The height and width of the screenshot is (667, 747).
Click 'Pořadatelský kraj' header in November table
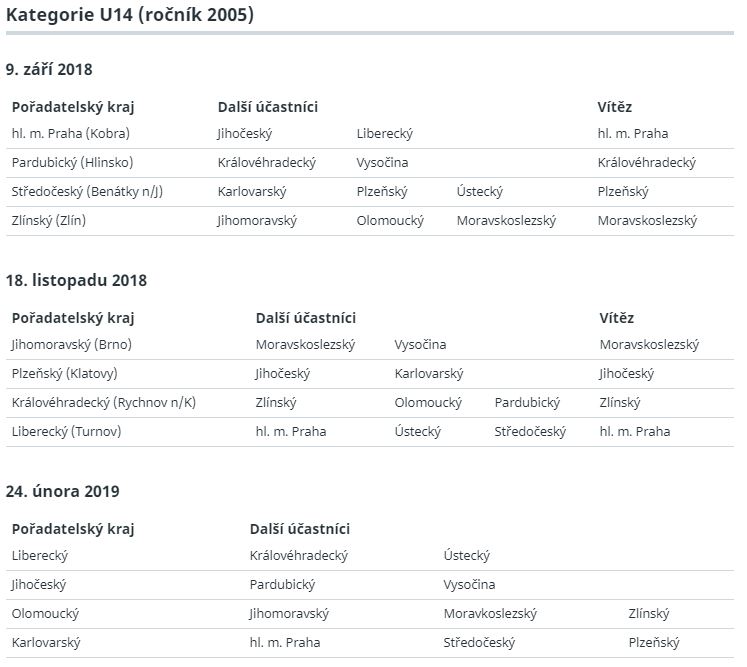(73, 318)
